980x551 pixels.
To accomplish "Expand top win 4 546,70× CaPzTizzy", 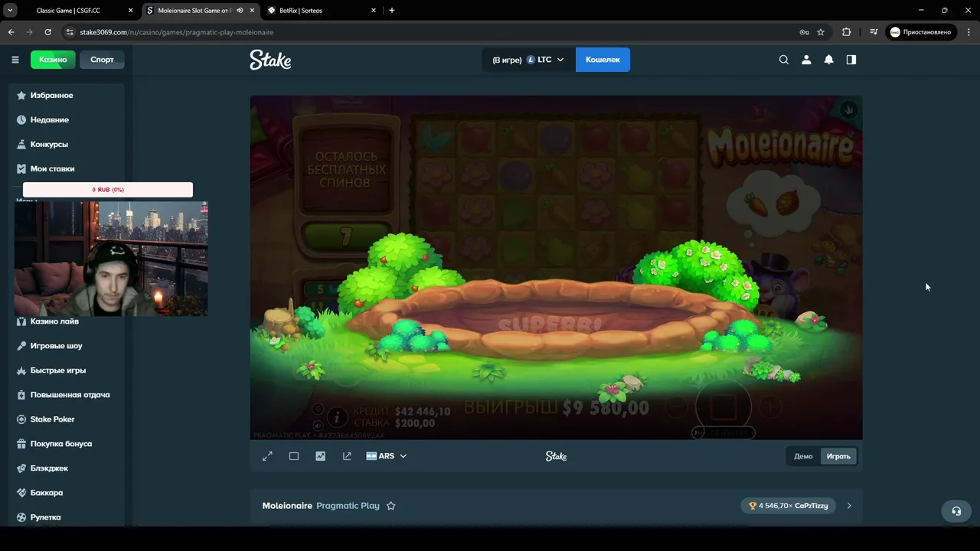I will [788, 506].
